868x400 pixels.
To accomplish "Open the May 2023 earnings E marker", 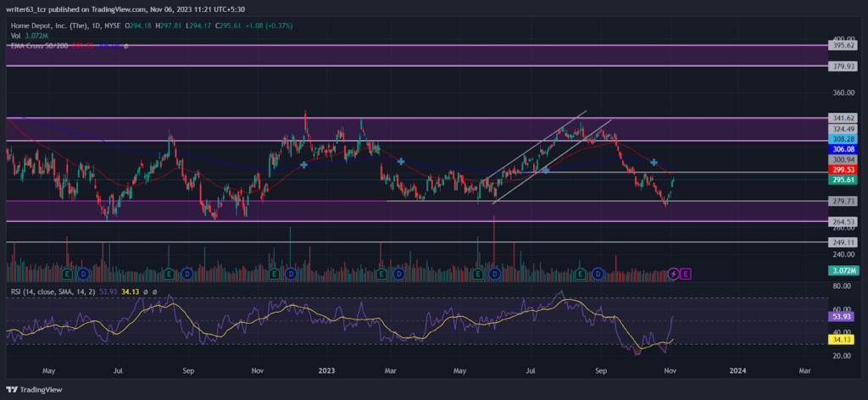I will [x=478, y=274].
